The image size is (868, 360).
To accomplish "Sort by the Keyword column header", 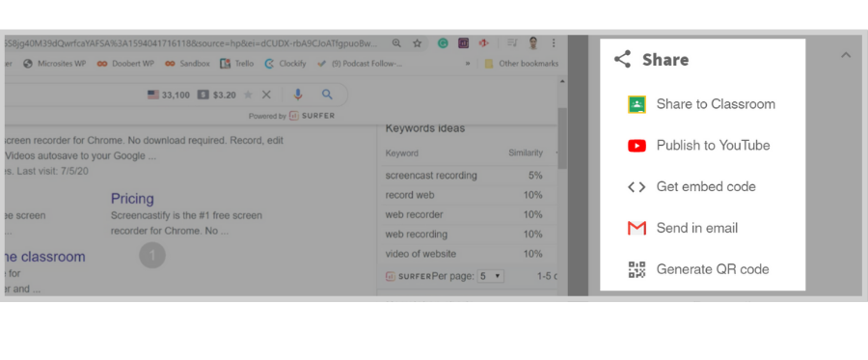I will tap(402, 152).
